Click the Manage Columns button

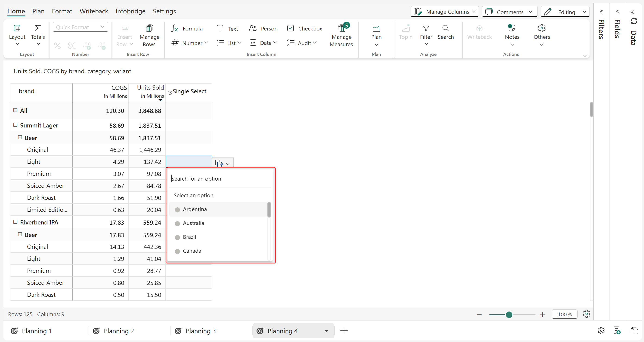(x=445, y=12)
